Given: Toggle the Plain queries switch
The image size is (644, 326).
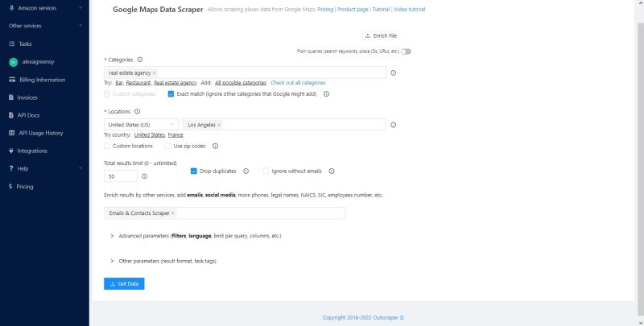Looking at the screenshot, I should click(x=406, y=52).
